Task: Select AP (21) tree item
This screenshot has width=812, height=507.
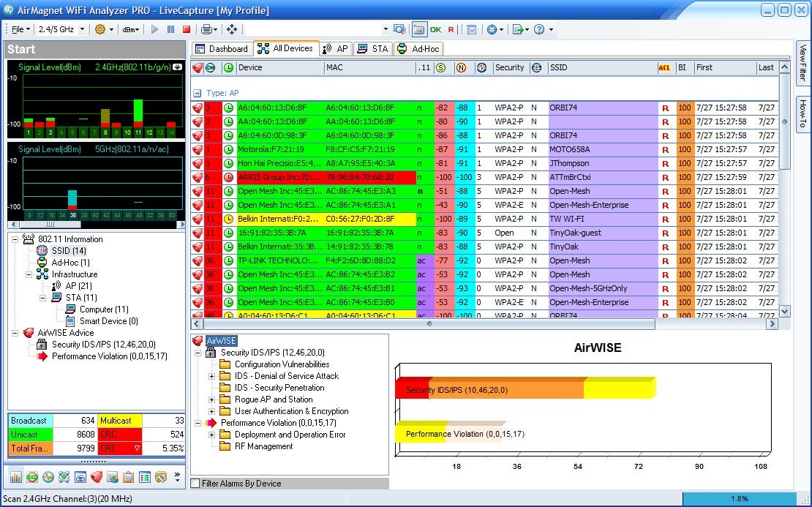Action: pos(79,286)
